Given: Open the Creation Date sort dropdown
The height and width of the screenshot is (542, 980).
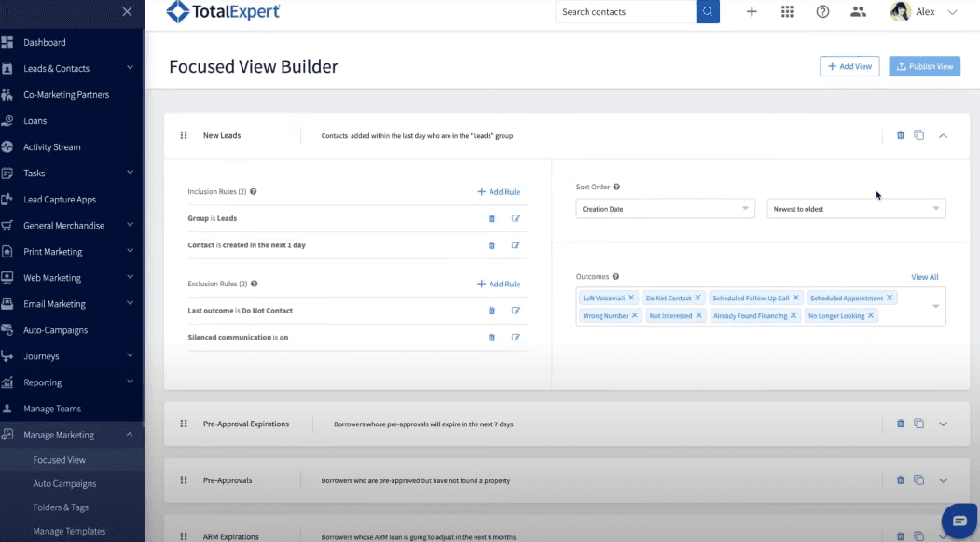Looking at the screenshot, I should [665, 209].
